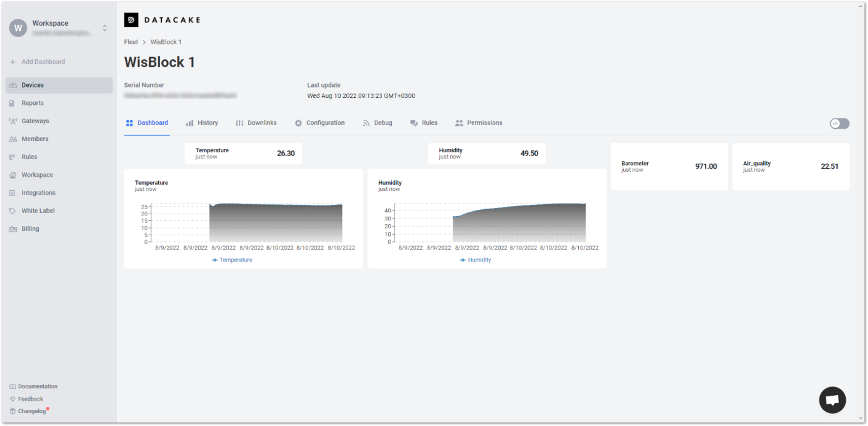Click the Changelog gift icon
Screen dimensions: 868x426
[x=12, y=411]
